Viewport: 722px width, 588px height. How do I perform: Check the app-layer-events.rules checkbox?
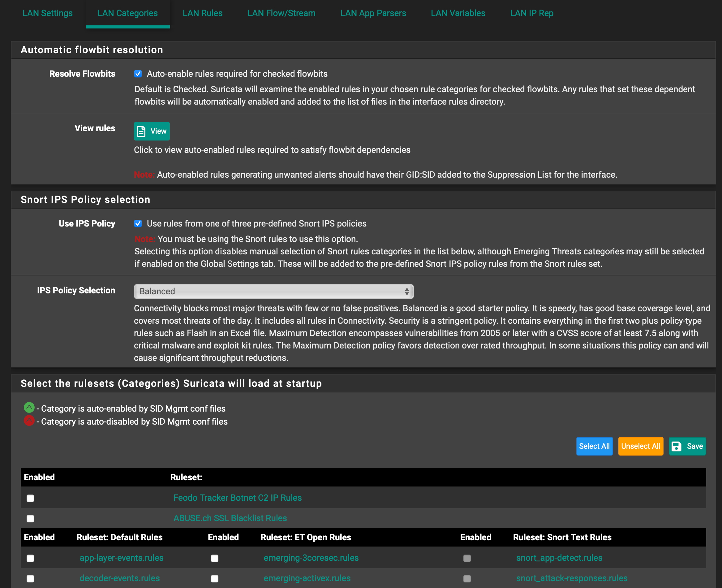pyautogui.click(x=30, y=558)
